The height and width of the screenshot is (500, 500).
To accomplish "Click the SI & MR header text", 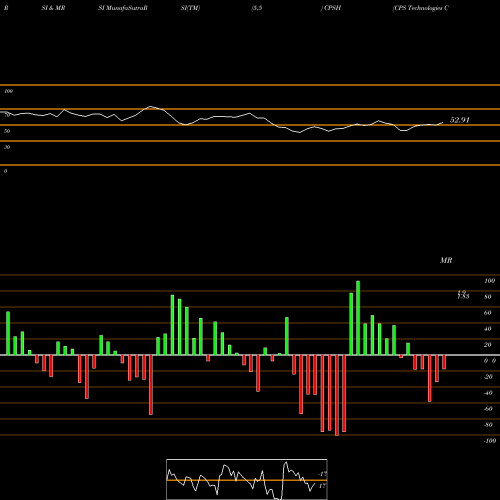I will 53,8.
